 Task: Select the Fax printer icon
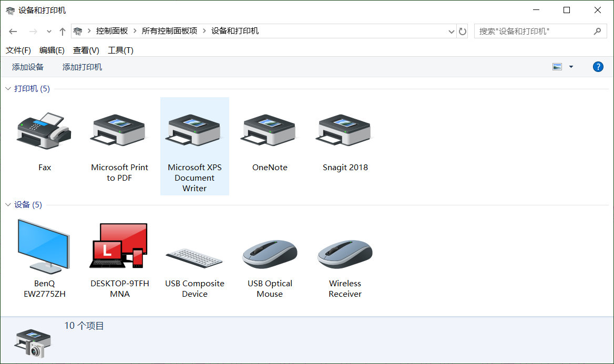[44, 130]
